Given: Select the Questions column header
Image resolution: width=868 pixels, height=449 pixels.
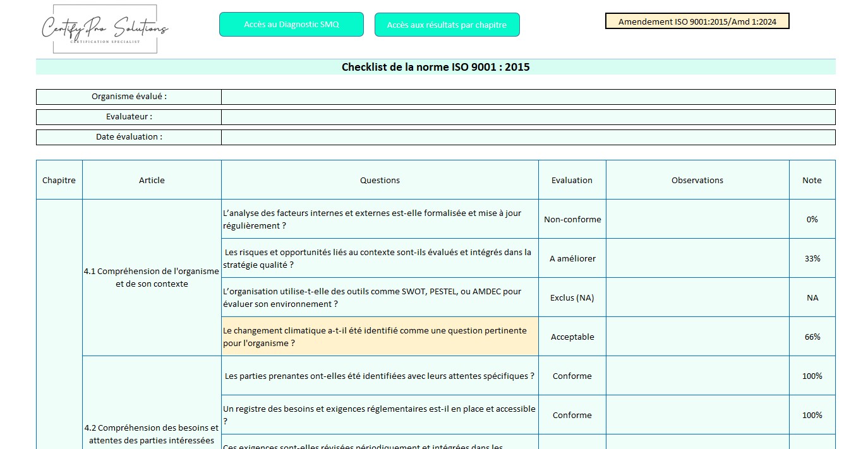Looking at the screenshot, I should [380, 180].
